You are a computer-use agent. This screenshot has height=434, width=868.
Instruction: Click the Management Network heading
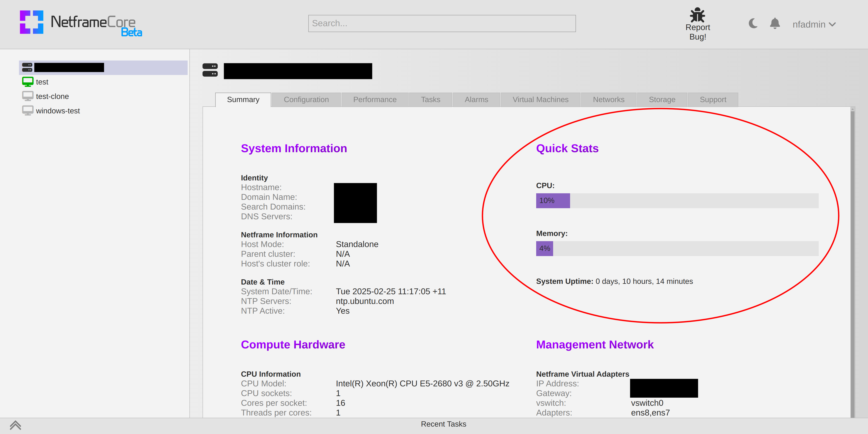tap(595, 345)
